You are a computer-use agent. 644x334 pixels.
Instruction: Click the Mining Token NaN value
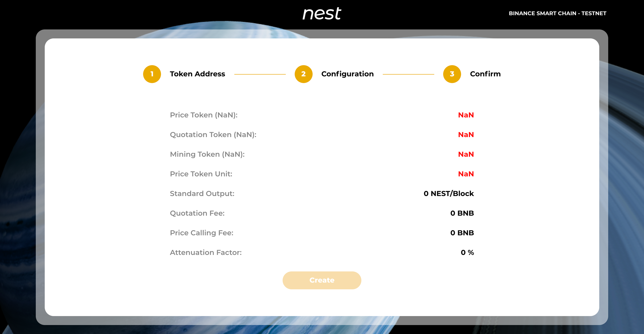point(466,154)
